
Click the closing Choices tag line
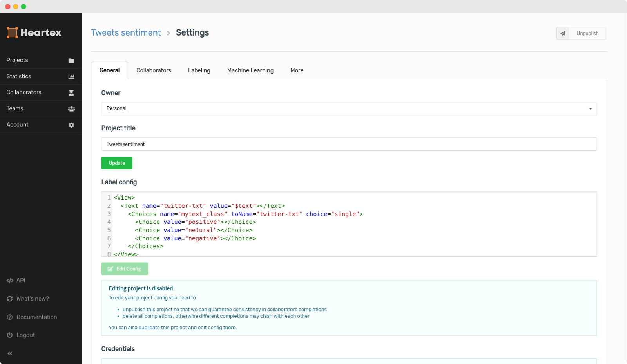[x=145, y=246]
